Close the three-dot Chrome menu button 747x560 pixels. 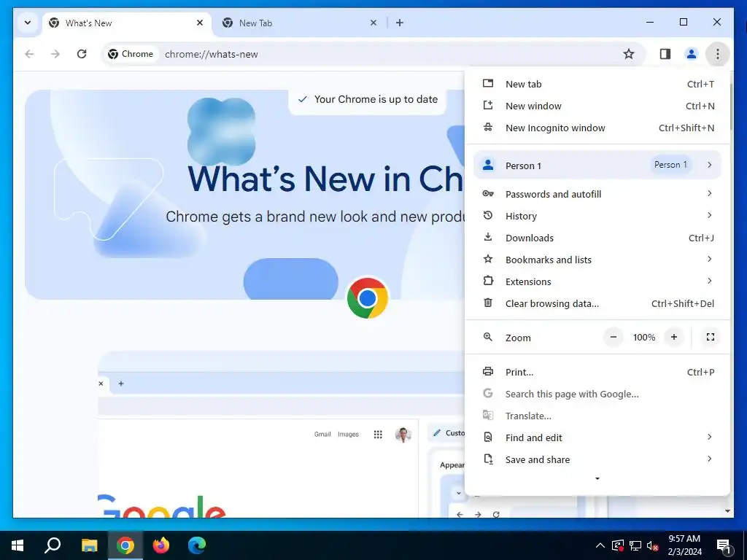coord(718,54)
